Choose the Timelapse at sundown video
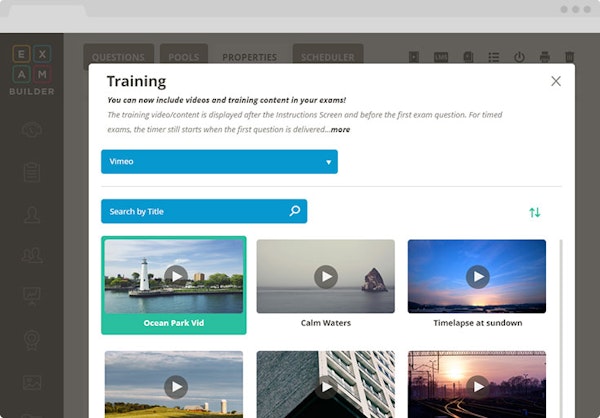This screenshot has width=600, height=418. coord(477,277)
